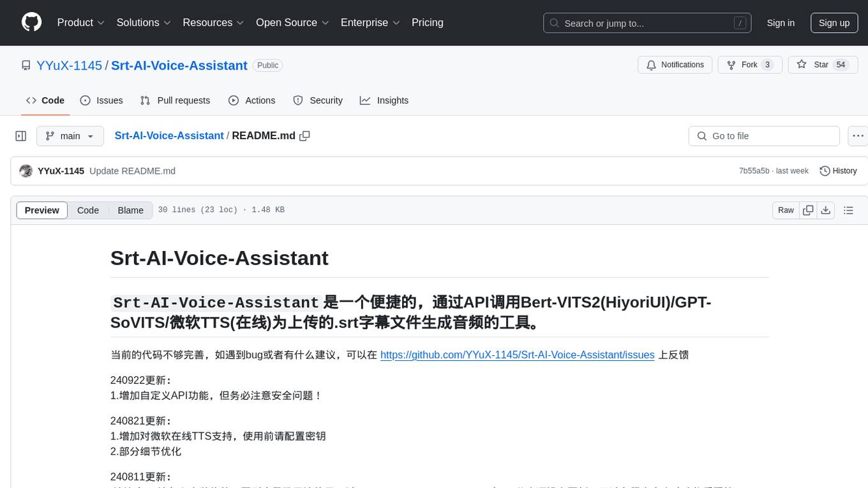Click the Notifications bell button
Viewport: 868px width, 488px height.
pos(675,65)
